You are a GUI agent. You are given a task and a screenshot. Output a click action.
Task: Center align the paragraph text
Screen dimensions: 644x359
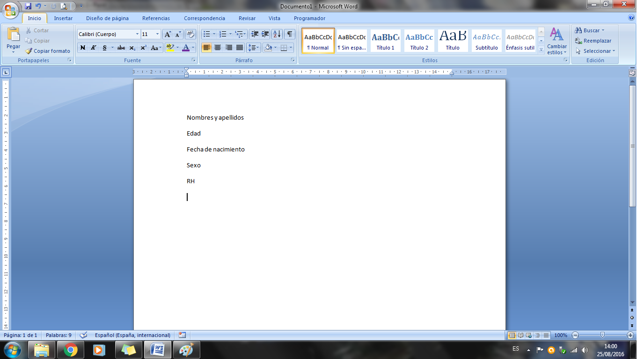217,48
